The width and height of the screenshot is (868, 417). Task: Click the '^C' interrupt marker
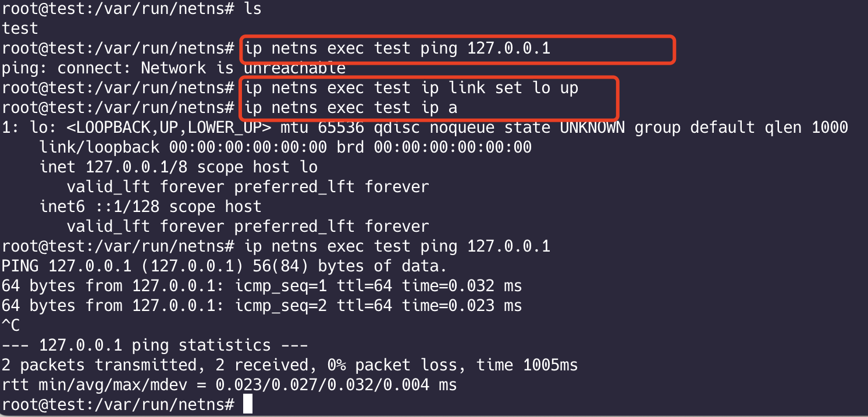[x=10, y=326]
